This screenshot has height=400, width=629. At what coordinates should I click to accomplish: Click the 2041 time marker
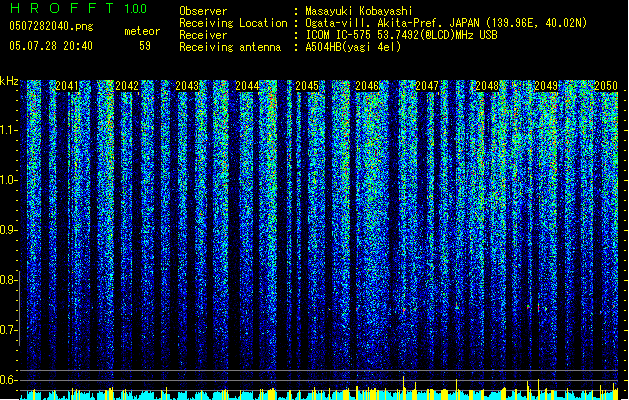(67, 86)
